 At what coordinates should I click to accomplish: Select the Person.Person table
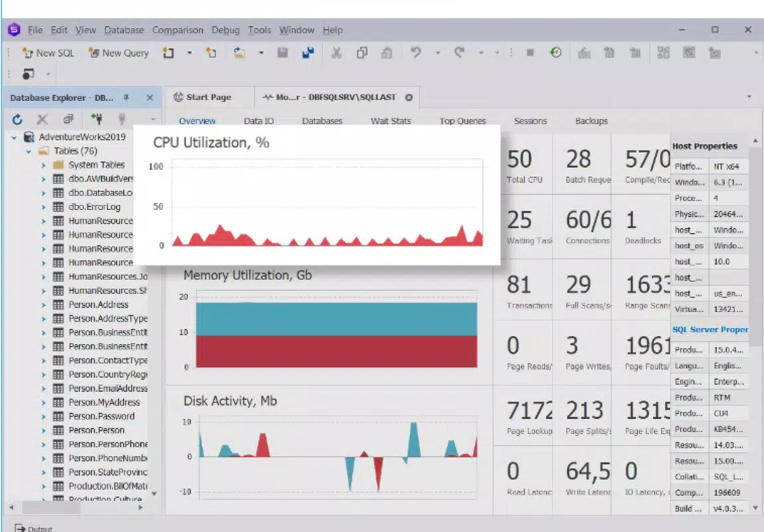coord(96,430)
